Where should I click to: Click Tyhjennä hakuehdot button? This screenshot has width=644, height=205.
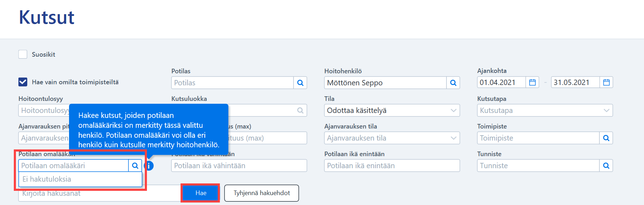[262, 193]
